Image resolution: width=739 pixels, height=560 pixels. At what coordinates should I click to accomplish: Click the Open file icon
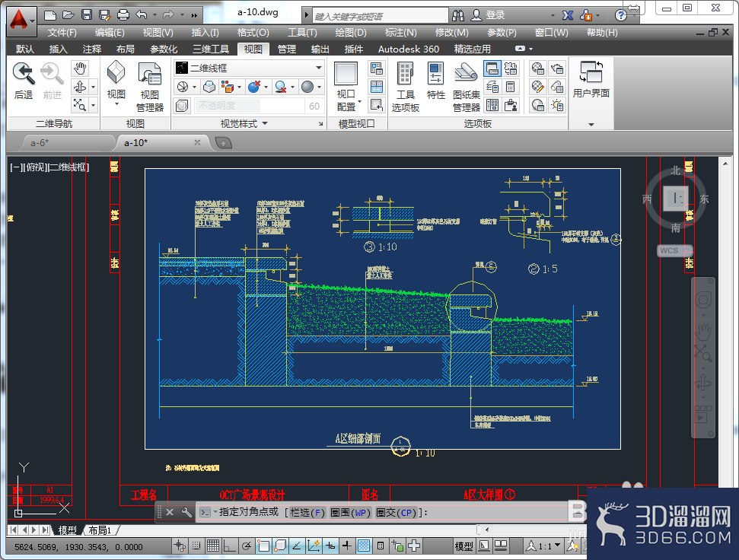(x=68, y=15)
